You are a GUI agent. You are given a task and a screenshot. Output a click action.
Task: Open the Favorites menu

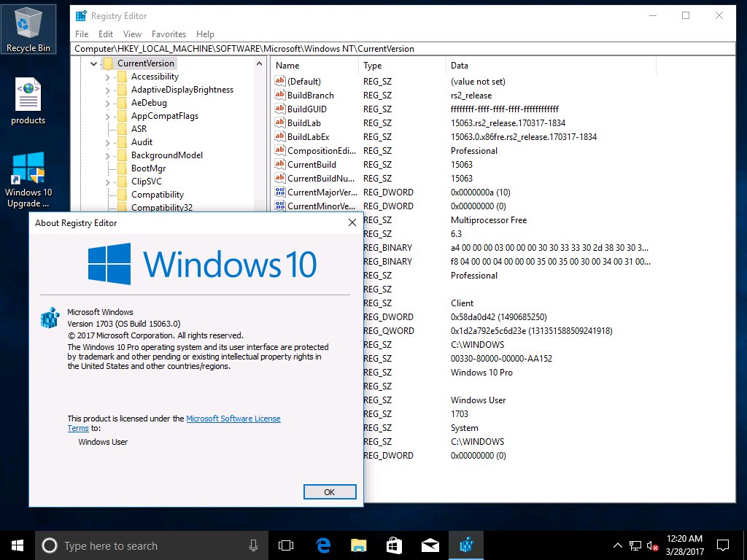coord(169,34)
